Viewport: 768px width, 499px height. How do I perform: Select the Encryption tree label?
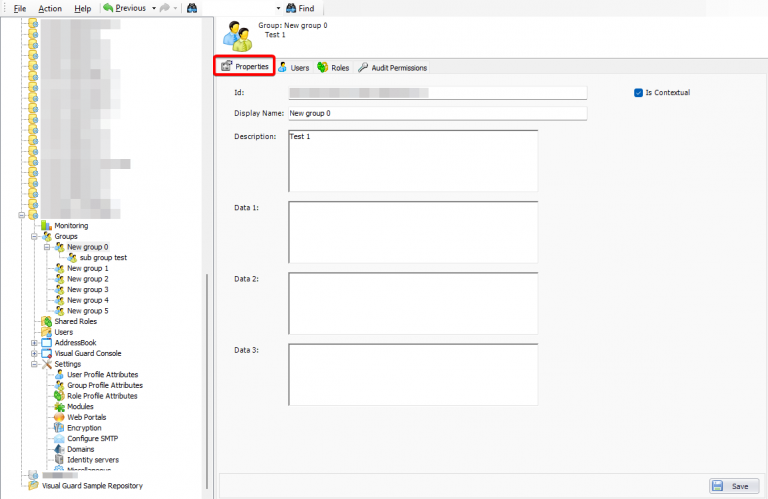(84, 428)
